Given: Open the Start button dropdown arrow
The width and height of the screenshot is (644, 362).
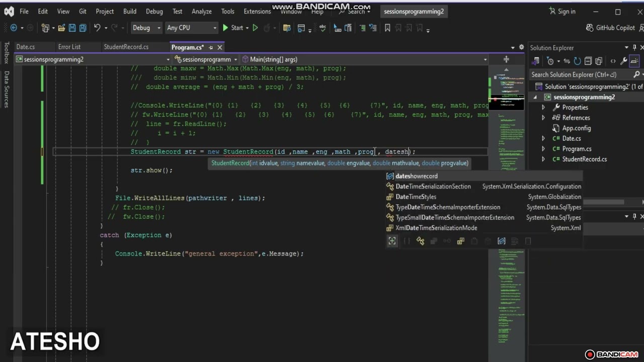Looking at the screenshot, I should click(247, 28).
